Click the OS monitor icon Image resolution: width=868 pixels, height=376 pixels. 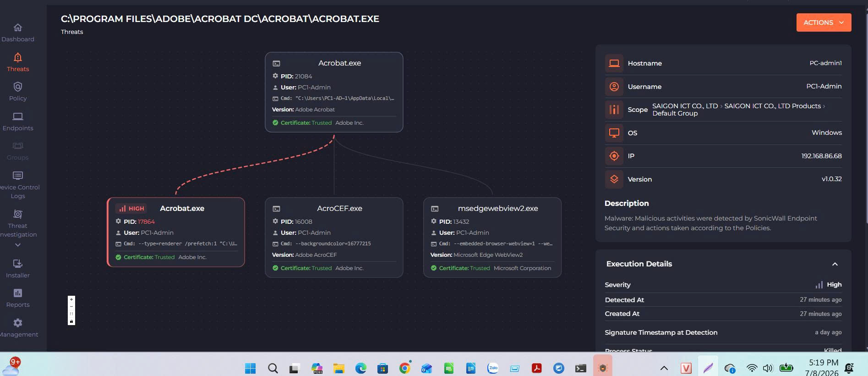[614, 133]
